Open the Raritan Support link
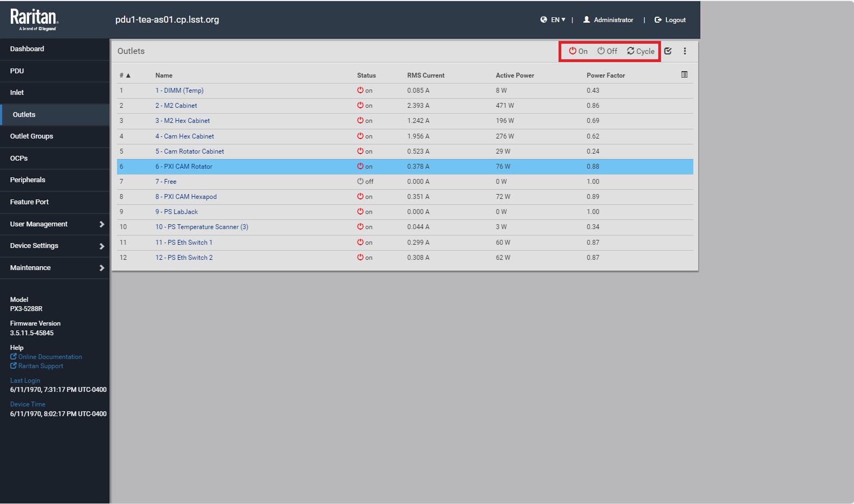The height and width of the screenshot is (504, 854). click(x=40, y=366)
